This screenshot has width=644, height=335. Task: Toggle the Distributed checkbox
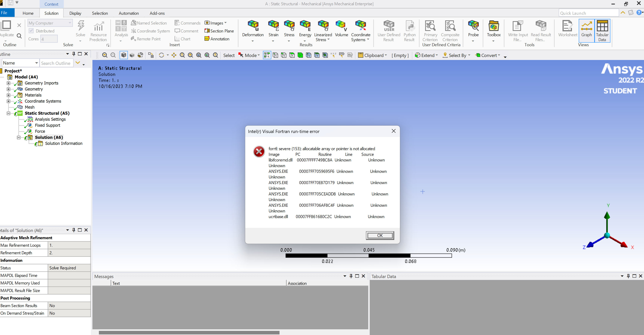pyautogui.click(x=31, y=31)
